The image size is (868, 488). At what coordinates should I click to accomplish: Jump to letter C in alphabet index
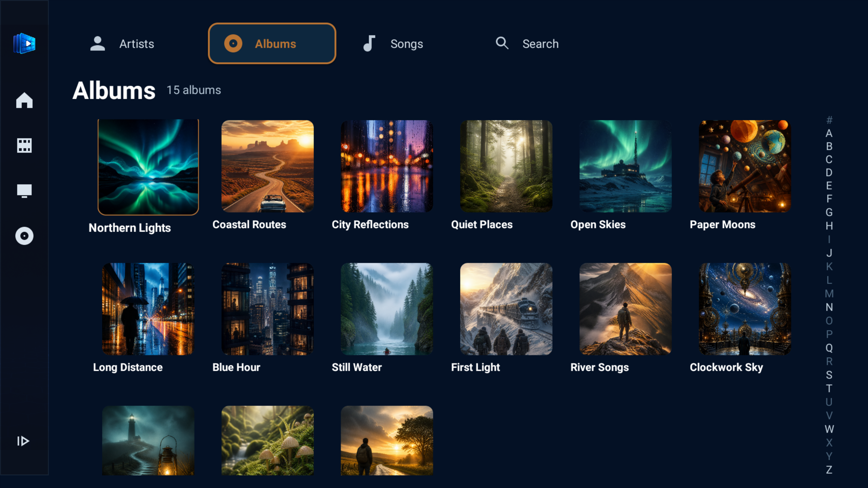point(829,159)
